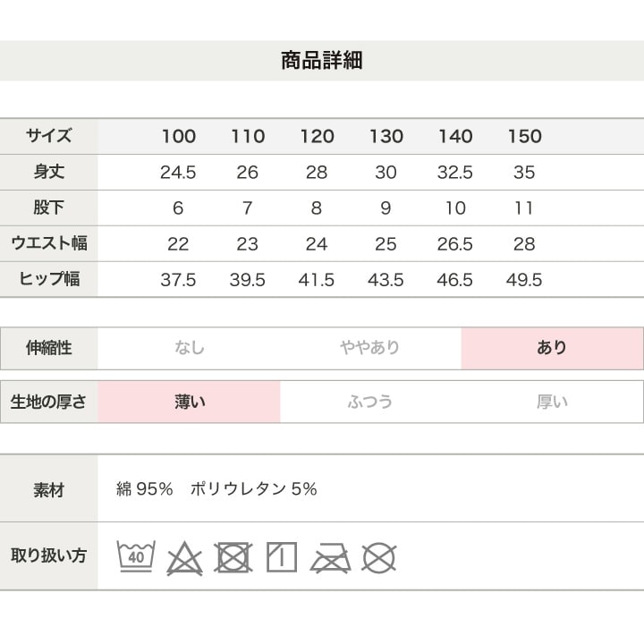Screen dimensions: 644x644
Task: Click the 40-degree machine wash icon
Action: click(136, 556)
